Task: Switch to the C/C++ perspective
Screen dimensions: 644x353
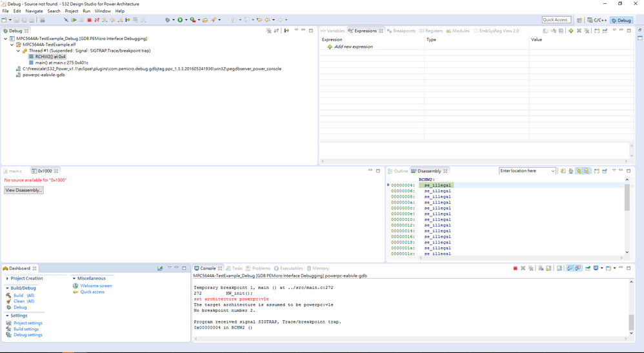Action: tap(597, 20)
